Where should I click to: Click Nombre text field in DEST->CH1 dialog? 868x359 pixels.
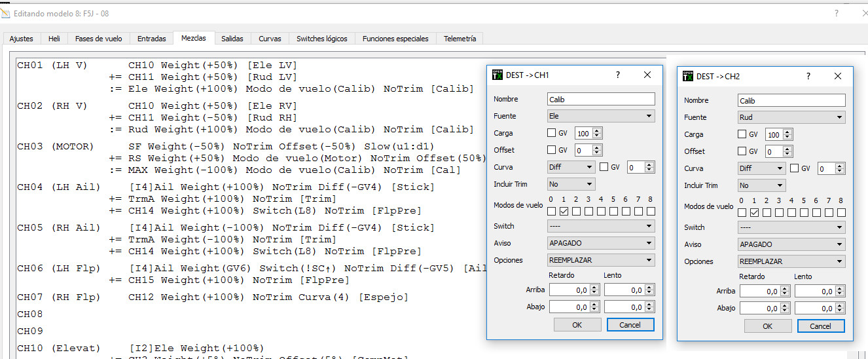[601, 99]
